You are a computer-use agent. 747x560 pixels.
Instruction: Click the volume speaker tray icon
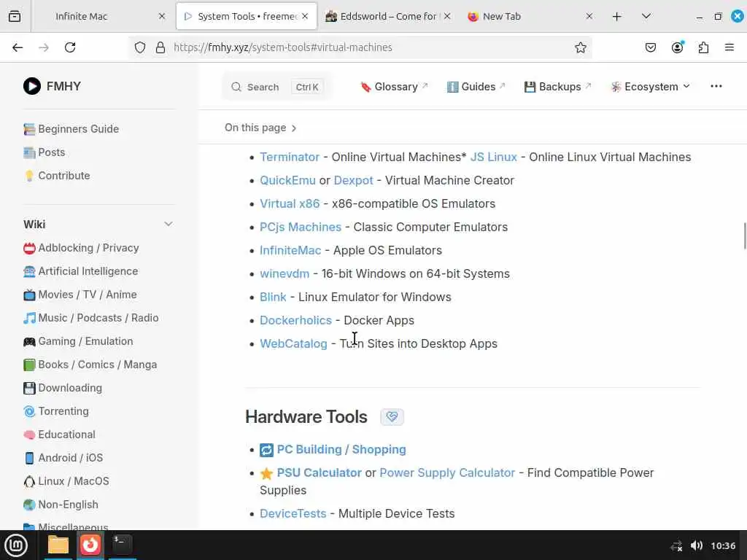(696, 545)
